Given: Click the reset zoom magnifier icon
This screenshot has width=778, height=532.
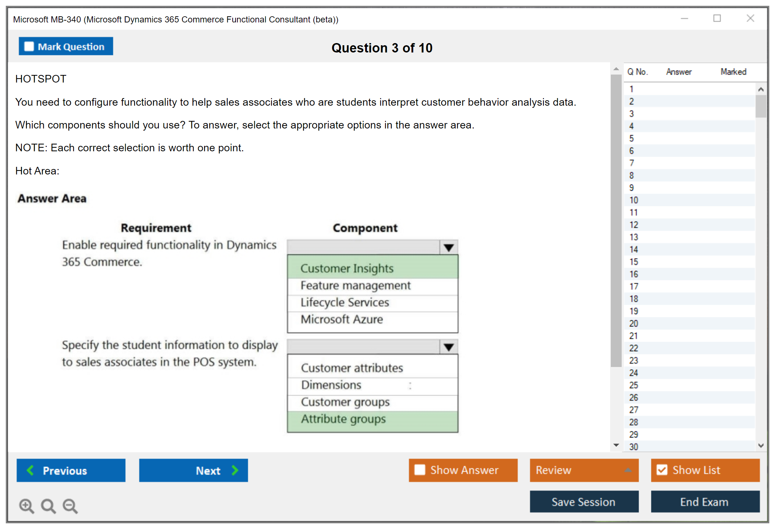Looking at the screenshot, I should coord(48,506).
